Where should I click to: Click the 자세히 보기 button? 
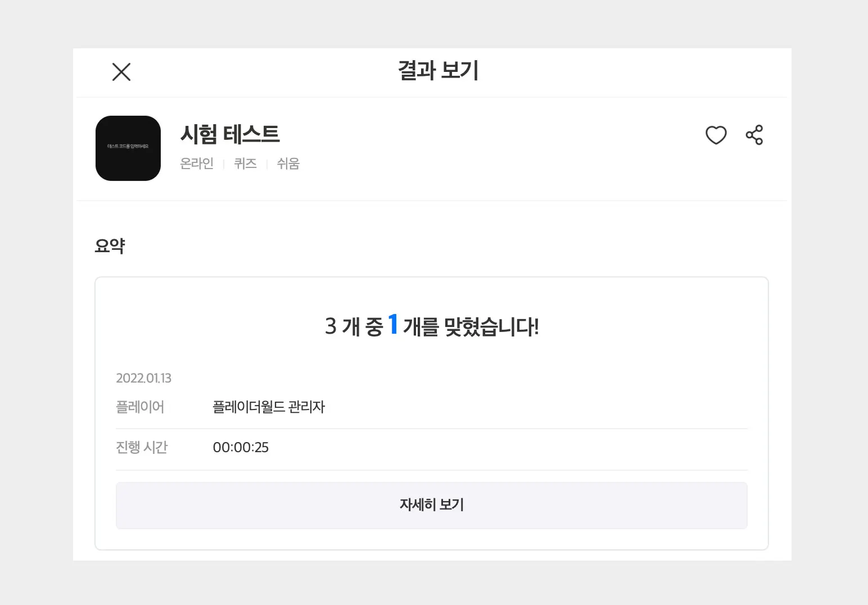[x=431, y=505]
